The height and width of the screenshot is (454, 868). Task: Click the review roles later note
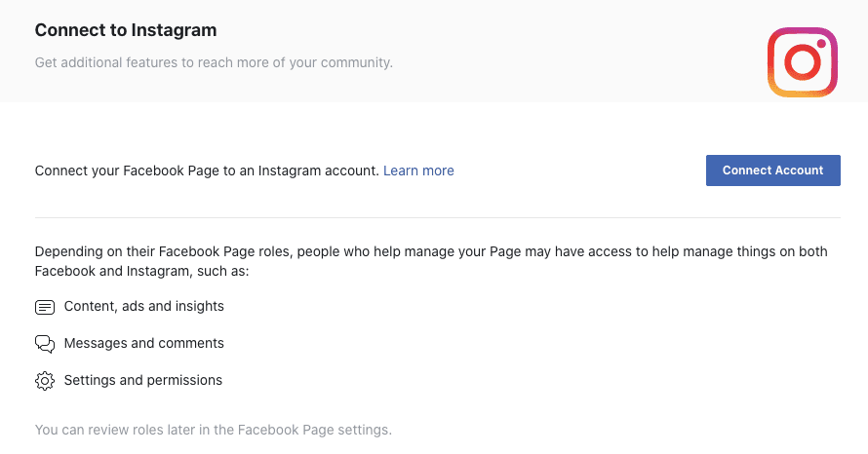[214, 430]
